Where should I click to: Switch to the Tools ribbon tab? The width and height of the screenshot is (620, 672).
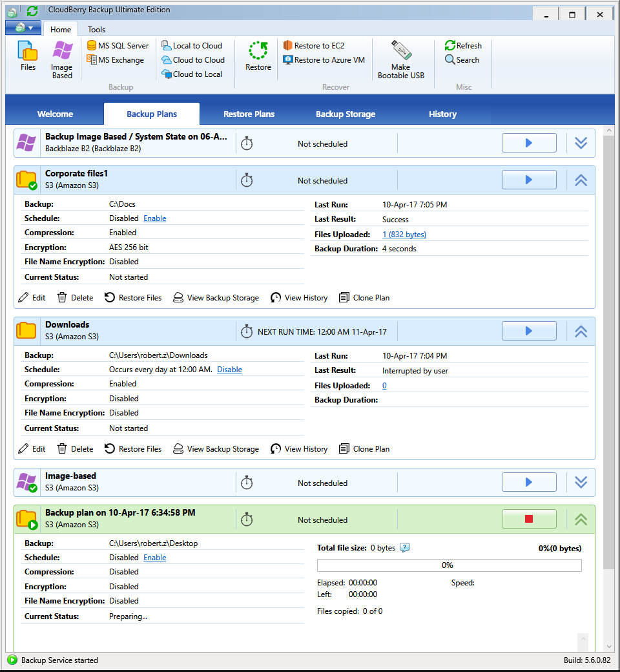96,29
